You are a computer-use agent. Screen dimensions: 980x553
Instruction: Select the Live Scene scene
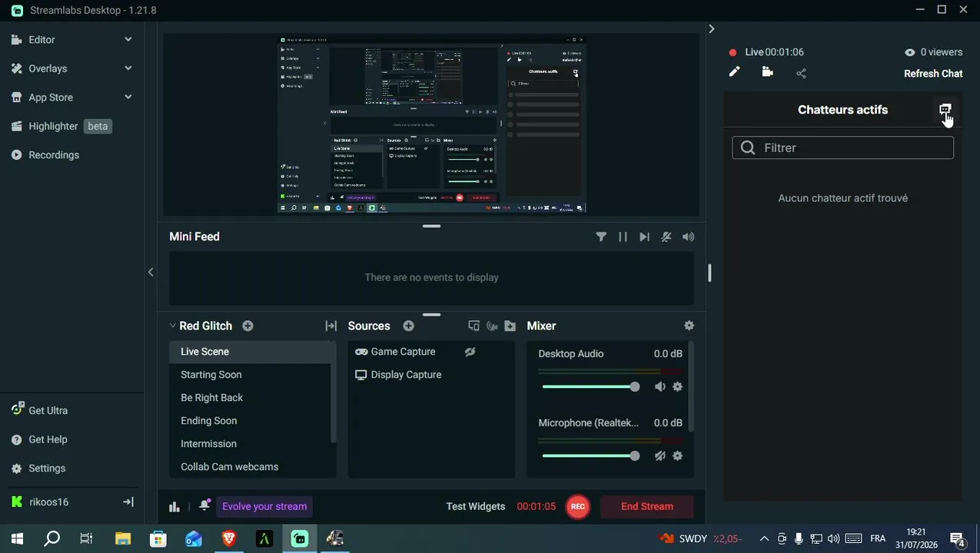pyautogui.click(x=250, y=352)
